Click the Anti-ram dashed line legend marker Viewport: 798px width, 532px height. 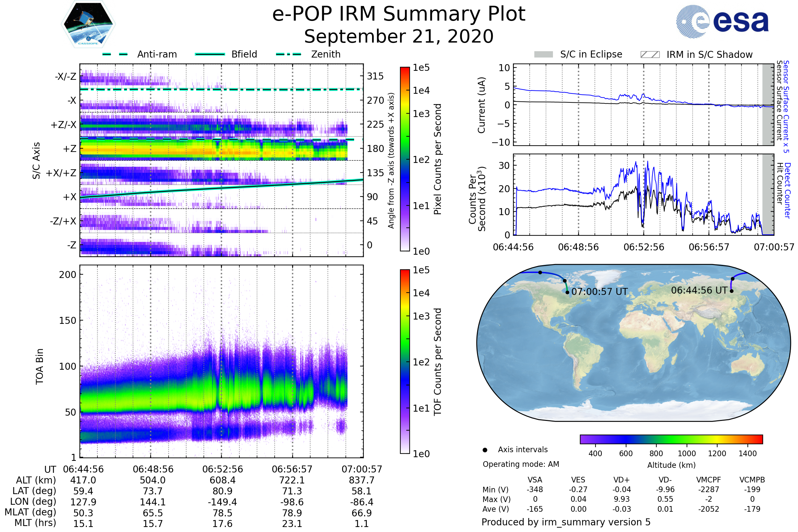tap(115, 54)
